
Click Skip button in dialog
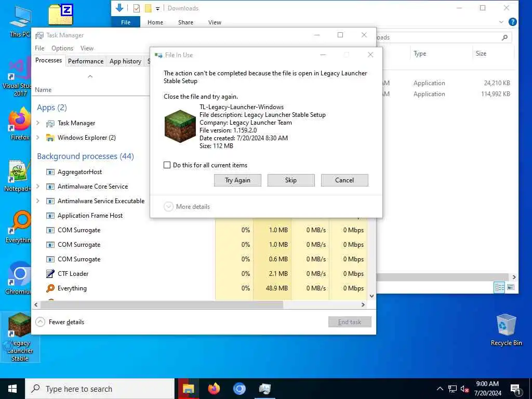291,180
